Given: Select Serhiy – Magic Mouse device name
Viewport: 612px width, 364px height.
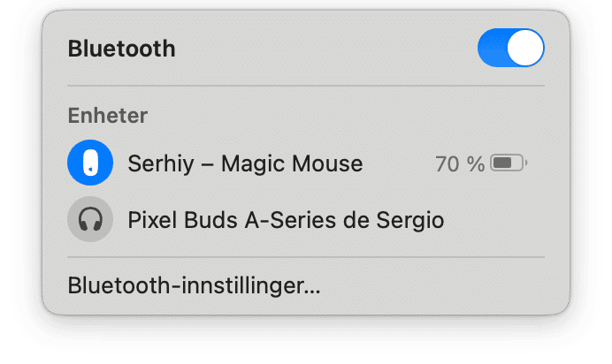Looking at the screenshot, I should click(x=245, y=163).
